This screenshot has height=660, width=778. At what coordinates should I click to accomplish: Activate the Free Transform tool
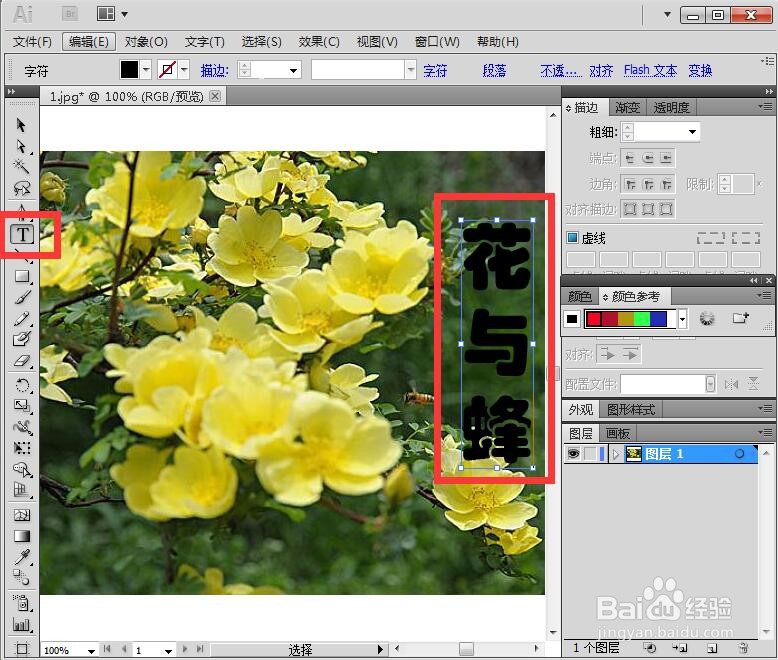click(22, 448)
